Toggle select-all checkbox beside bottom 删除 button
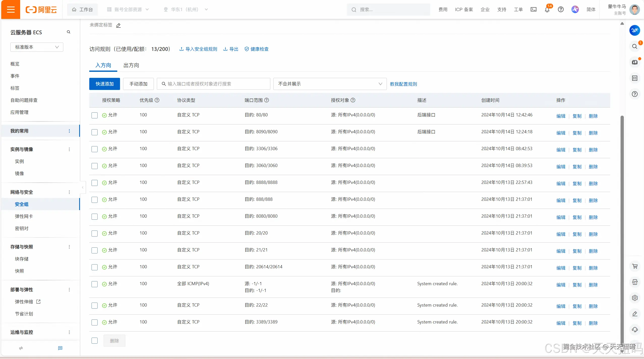Viewport: 644px width, 359px height. pos(95,341)
